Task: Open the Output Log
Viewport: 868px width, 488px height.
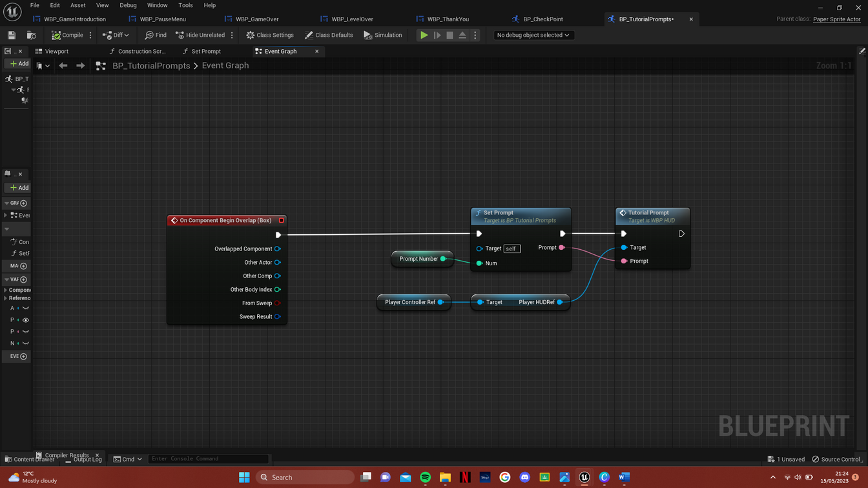Action: [x=83, y=459]
